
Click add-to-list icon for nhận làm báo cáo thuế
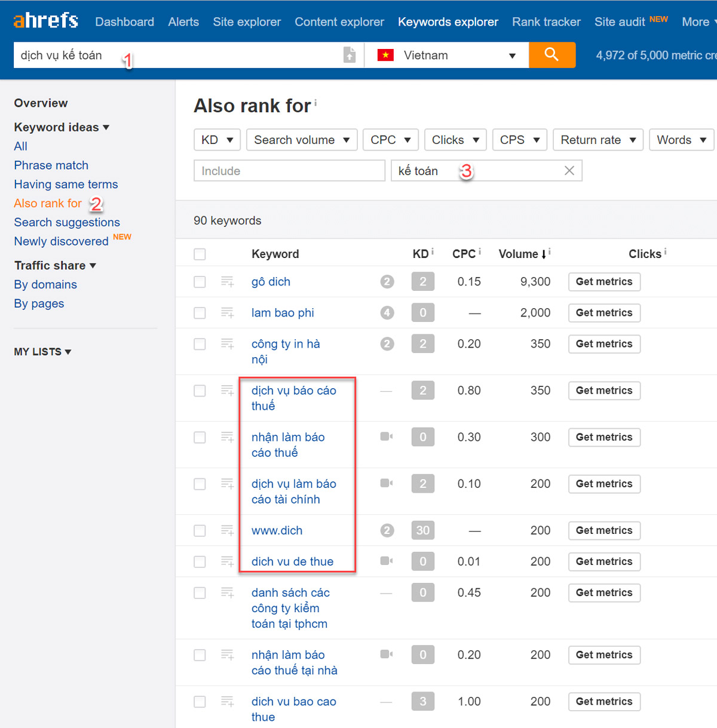[227, 437]
